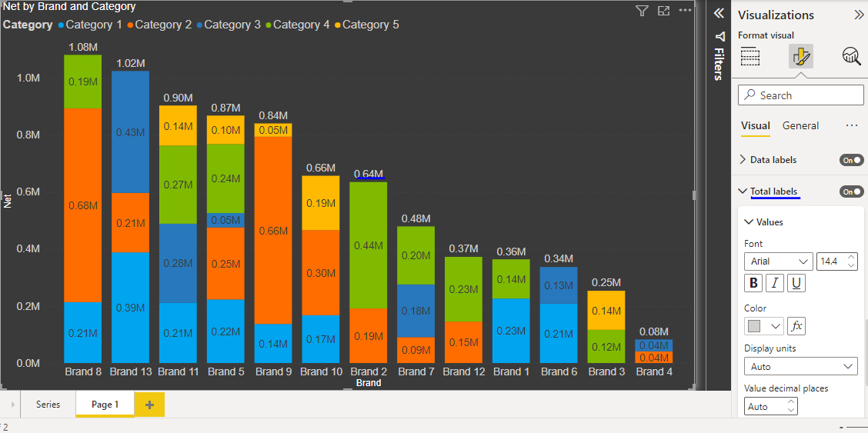Adjust Value decimal places stepper
This screenshot has width=868, height=433.
click(791, 406)
